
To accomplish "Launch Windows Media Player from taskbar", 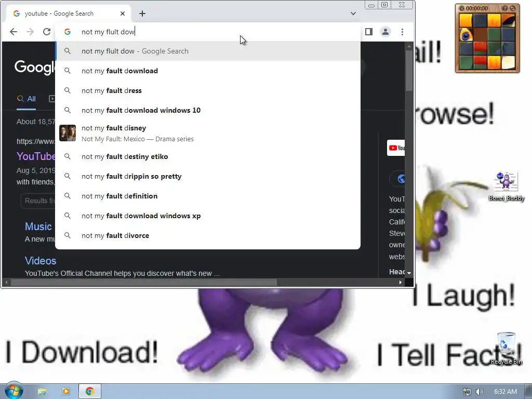I will click(x=66, y=392).
